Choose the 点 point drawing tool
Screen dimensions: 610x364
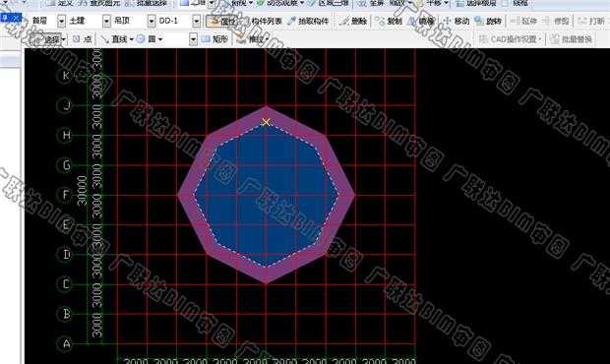click(82, 39)
